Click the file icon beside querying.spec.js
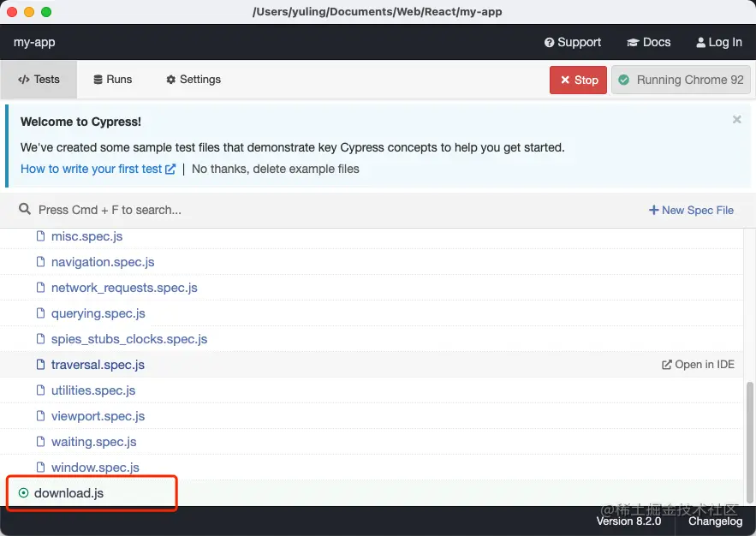This screenshot has height=536, width=756. click(41, 313)
